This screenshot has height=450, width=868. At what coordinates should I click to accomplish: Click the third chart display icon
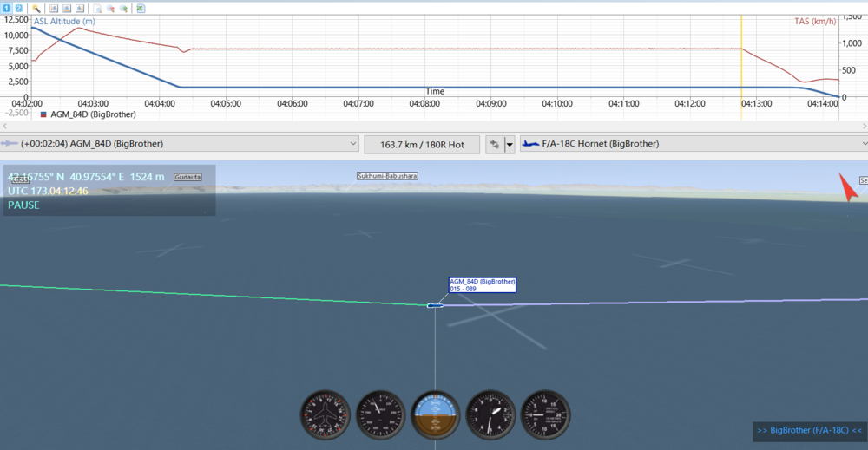point(80,8)
